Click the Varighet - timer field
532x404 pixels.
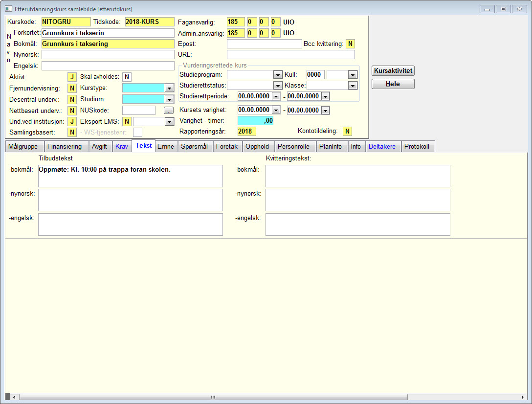click(255, 120)
